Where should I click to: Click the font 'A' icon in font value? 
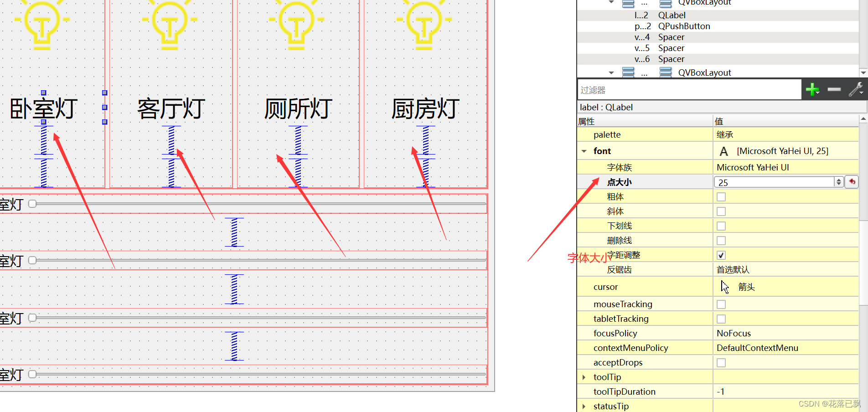point(723,151)
